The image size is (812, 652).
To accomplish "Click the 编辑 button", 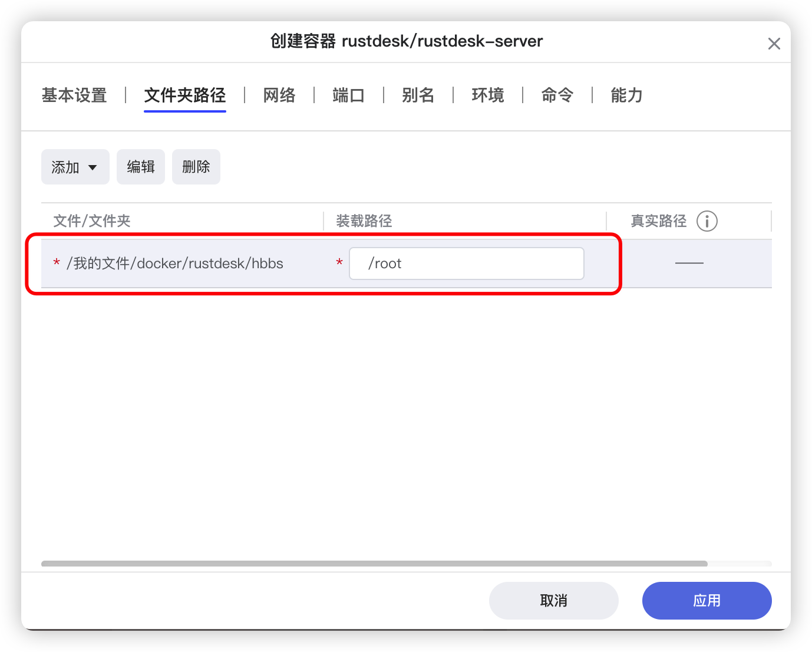I will (x=141, y=167).
